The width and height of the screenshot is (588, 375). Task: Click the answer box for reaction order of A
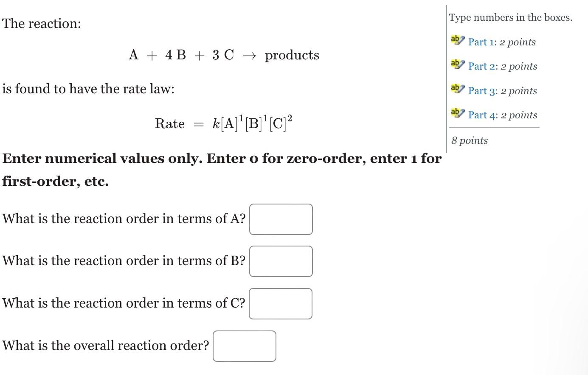tap(281, 219)
